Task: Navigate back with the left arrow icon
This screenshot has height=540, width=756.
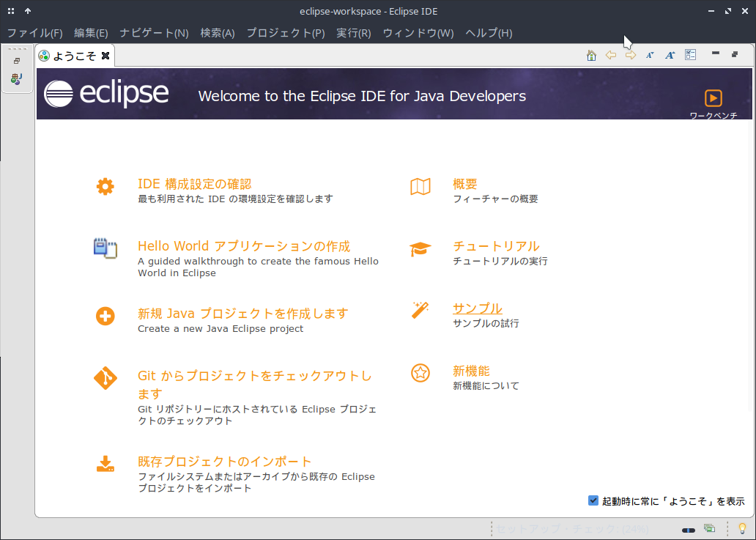Action: coord(611,55)
